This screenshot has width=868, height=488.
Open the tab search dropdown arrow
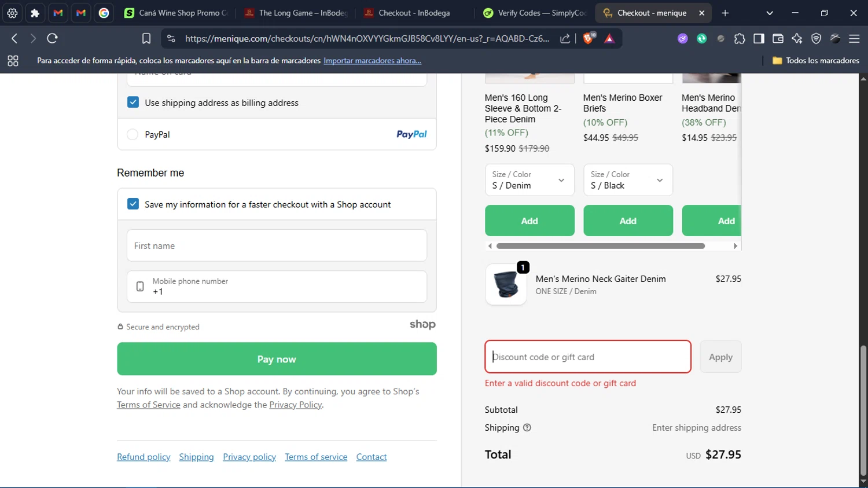point(769,13)
